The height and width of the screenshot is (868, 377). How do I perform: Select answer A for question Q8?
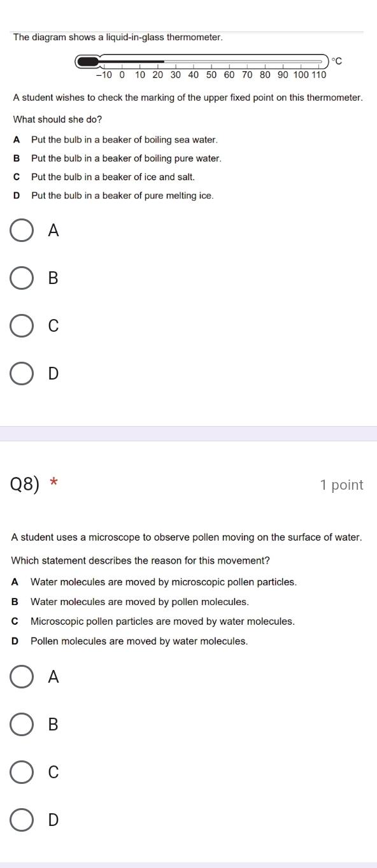click(21, 678)
